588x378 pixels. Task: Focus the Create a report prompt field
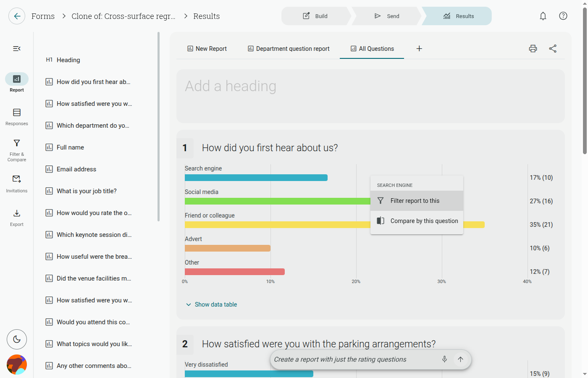point(354,359)
